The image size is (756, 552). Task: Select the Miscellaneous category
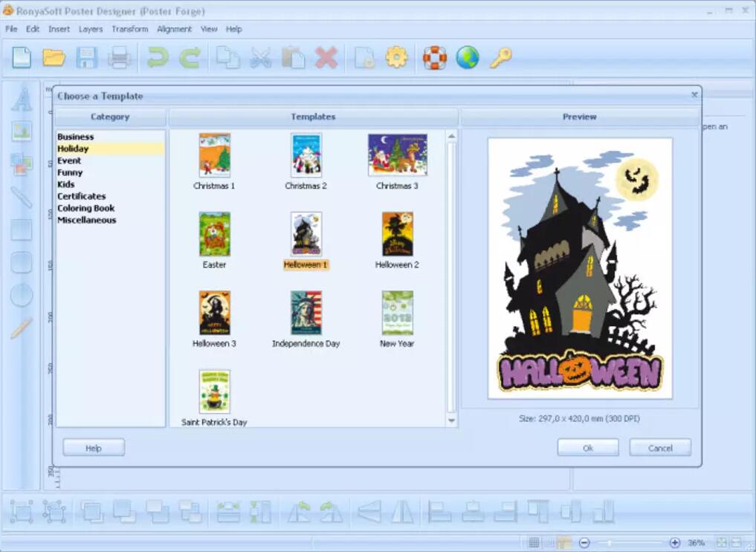click(x=111, y=220)
